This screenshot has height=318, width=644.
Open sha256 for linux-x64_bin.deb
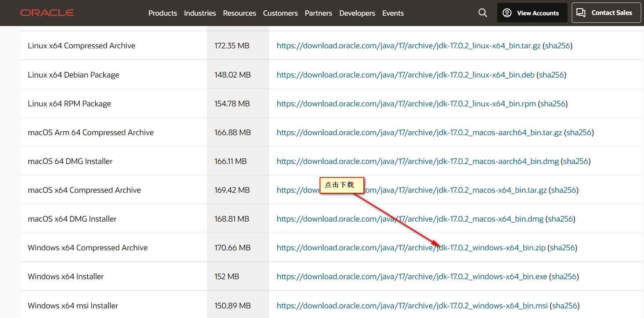click(551, 75)
